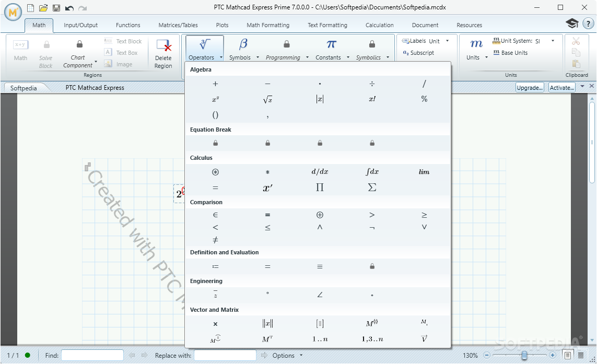
Task: Zoom in with the plus button
Action: (553, 355)
